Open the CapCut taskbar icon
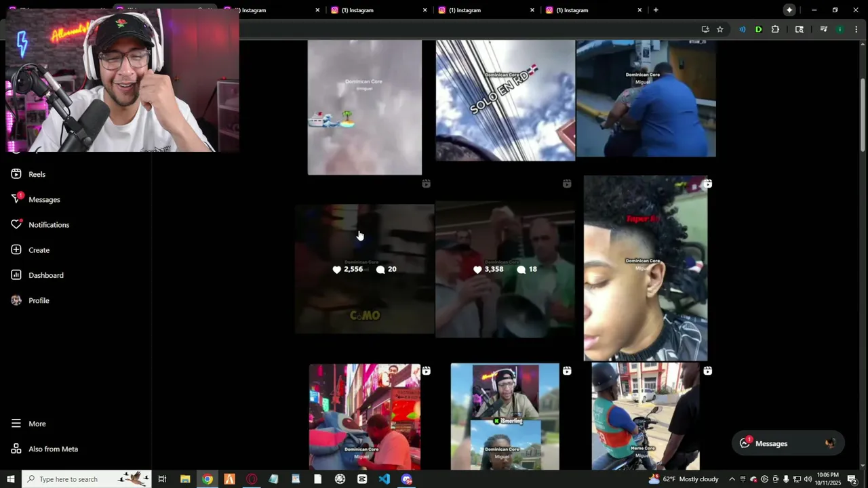The width and height of the screenshot is (868, 488). [x=362, y=479]
